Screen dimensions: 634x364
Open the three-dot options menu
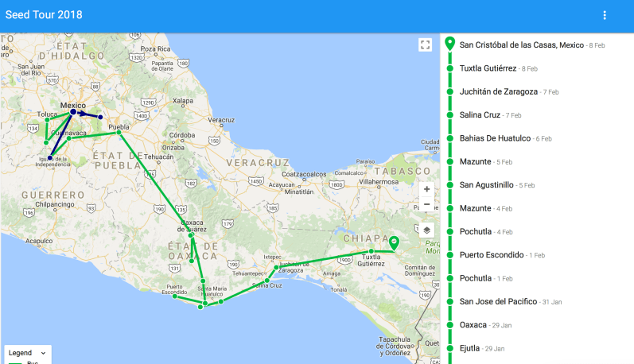(x=605, y=16)
